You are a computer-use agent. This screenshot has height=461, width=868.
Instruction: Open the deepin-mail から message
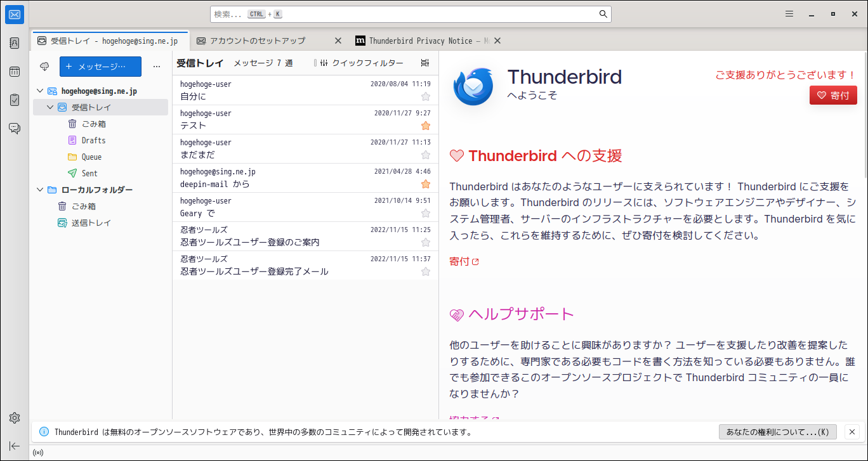[x=305, y=178]
